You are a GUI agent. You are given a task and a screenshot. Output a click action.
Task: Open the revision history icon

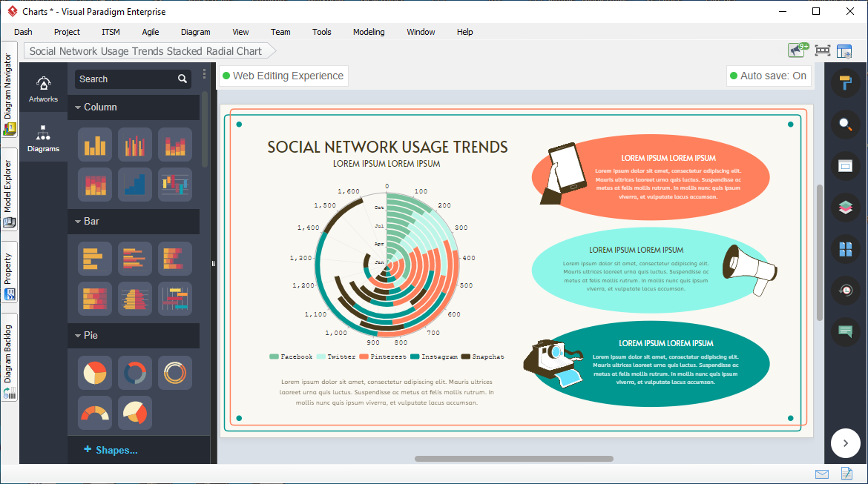click(x=845, y=291)
